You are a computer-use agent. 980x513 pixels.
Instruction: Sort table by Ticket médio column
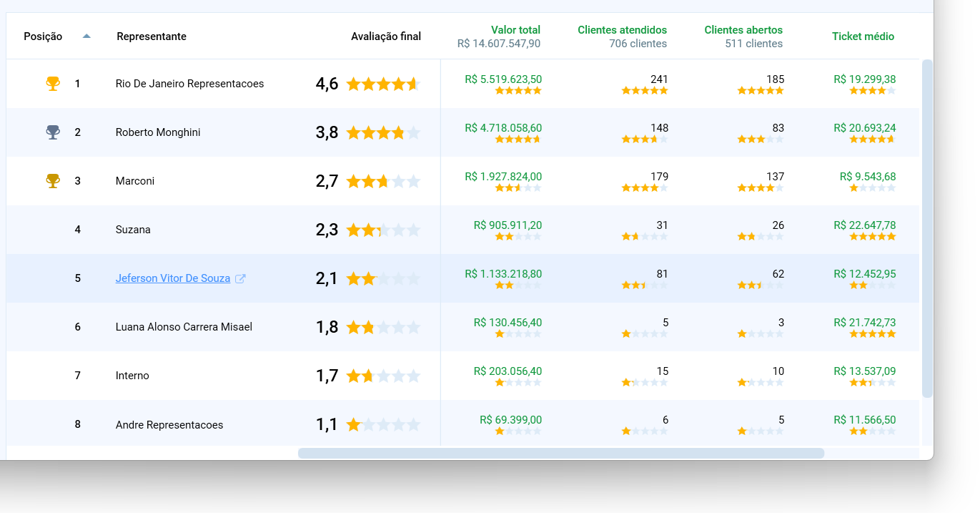pyautogui.click(x=863, y=36)
